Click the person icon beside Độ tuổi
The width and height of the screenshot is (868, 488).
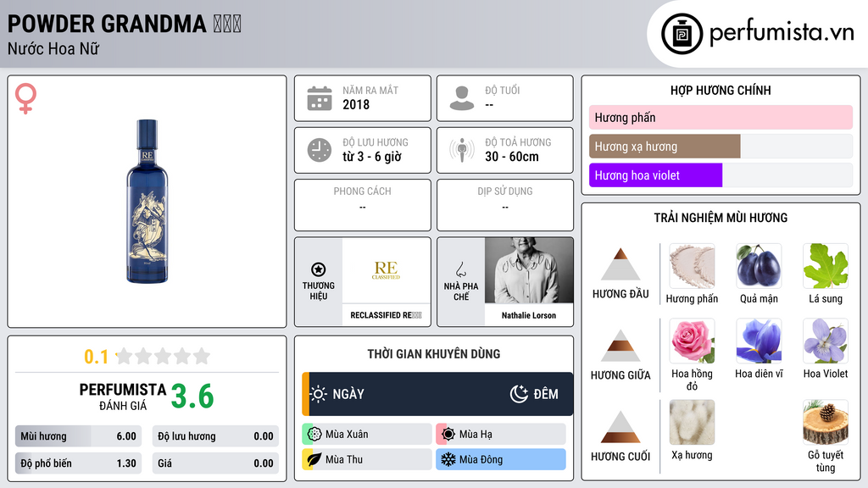462,98
